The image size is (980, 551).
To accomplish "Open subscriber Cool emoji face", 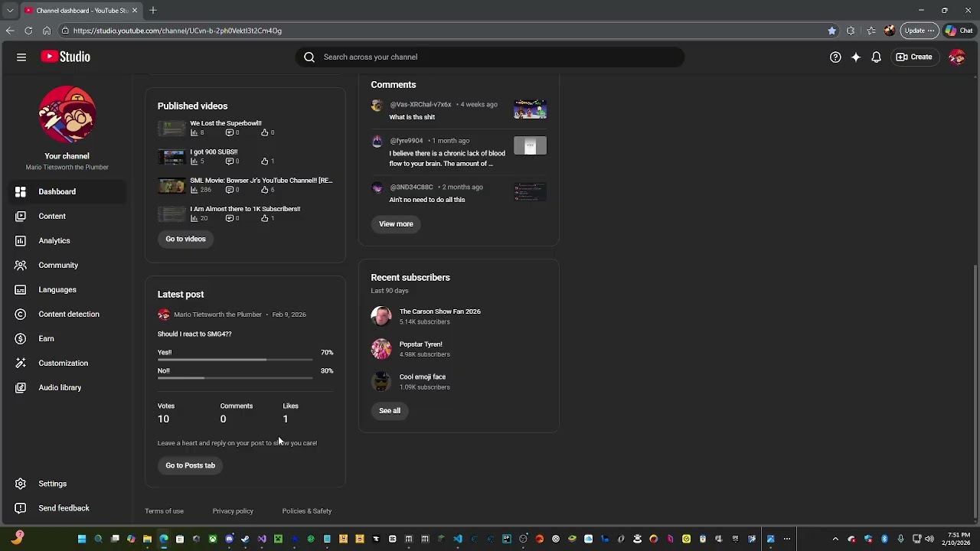I will click(423, 377).
